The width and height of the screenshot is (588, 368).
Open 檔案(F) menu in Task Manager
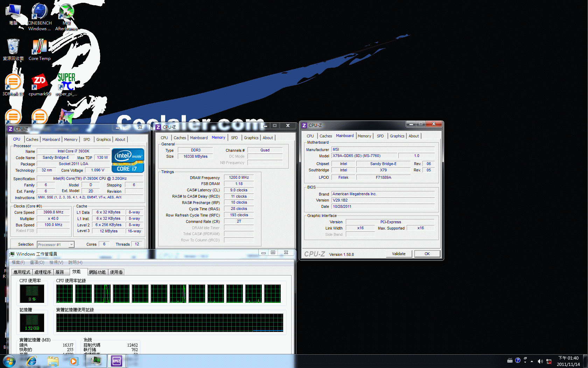pyautogui.click(x=18, y=263)
